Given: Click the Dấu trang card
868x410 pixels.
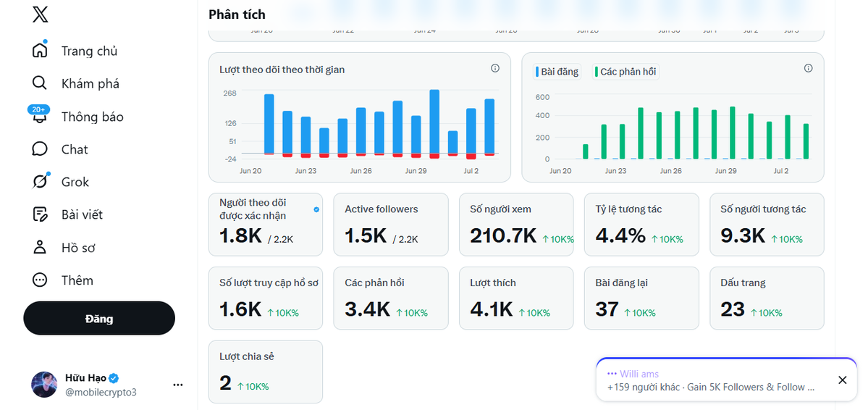Looking at the screenshot, I should click(767, 298).
